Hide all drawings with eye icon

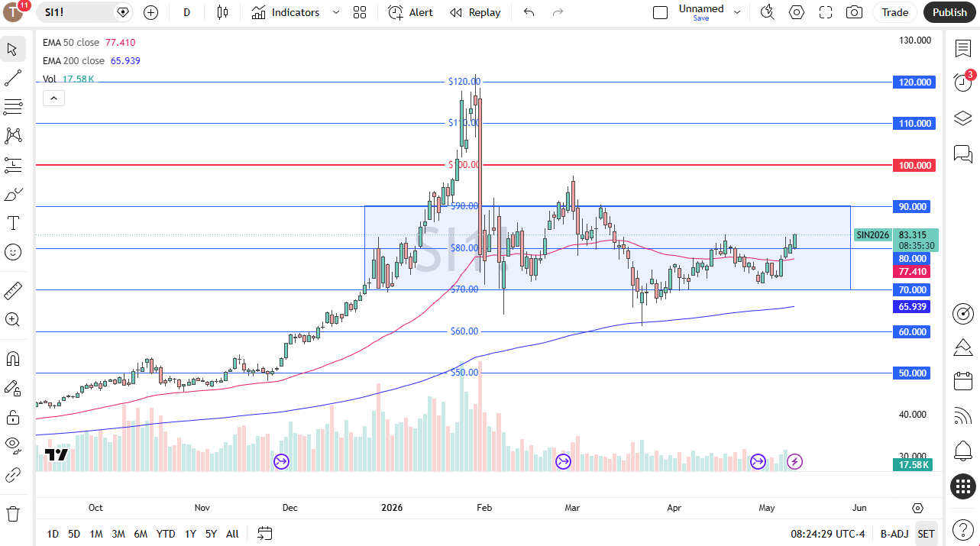click(13, 446)
